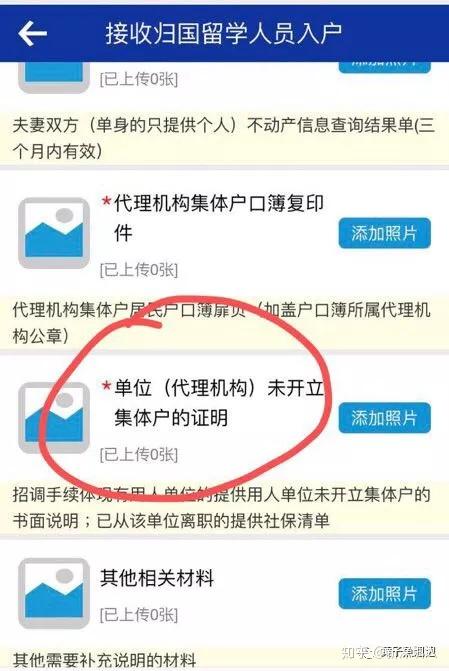Tap upload count under 未开立集体户的证明
This screenshot has height=671, width=449.
pos(139,454)
